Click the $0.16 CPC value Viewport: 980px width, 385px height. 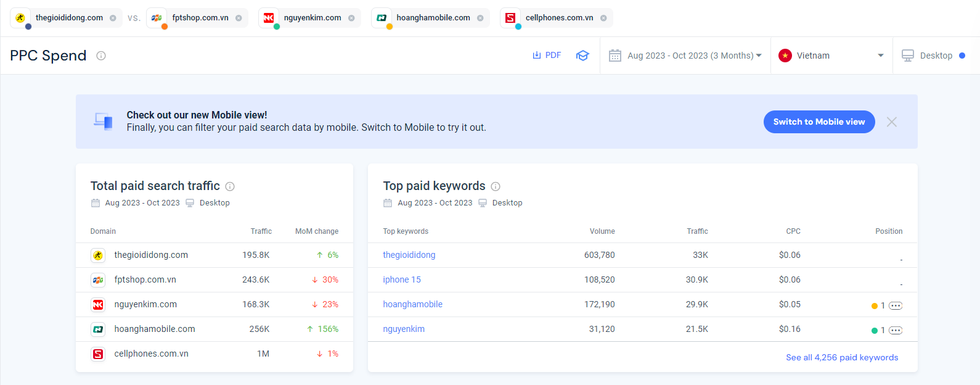pos(790,329)
